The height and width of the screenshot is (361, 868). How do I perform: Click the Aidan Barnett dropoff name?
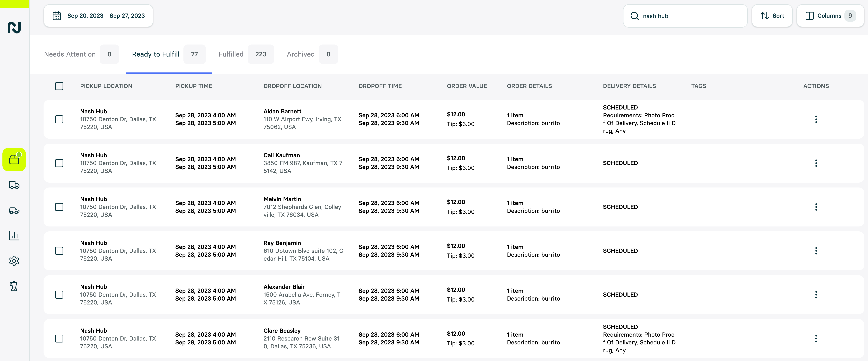point(282,111)
